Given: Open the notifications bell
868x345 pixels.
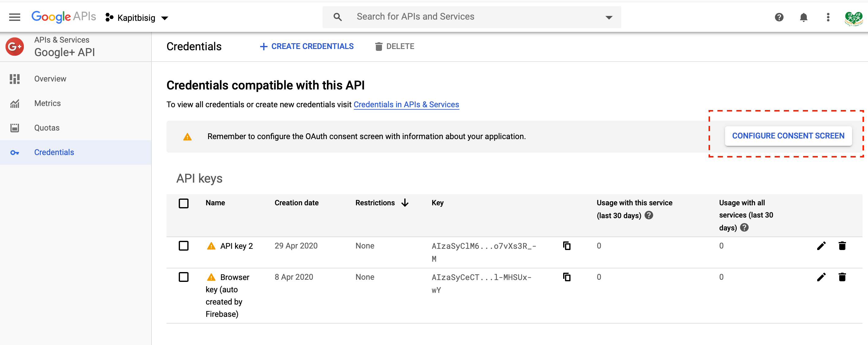Looking at the screenshot, I should click(x=803, y=17).
